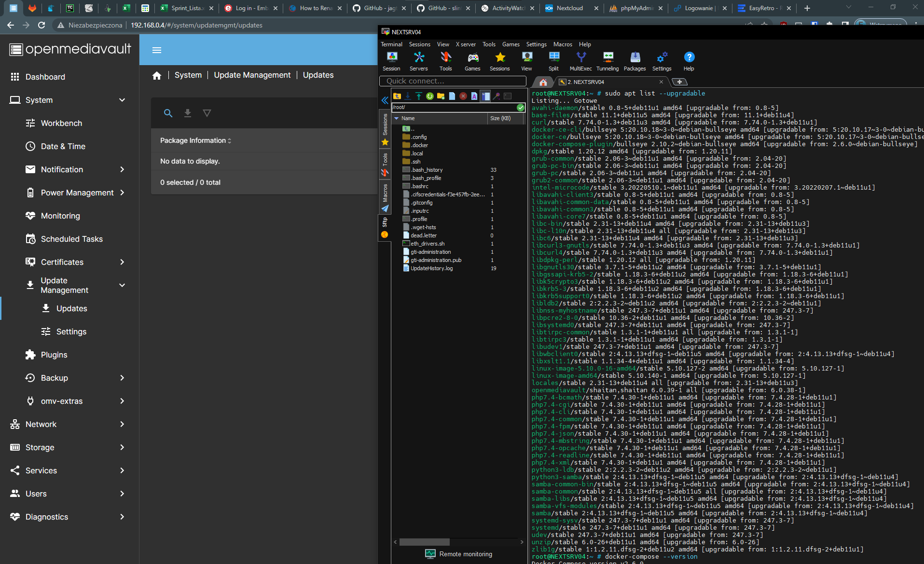Switch to the 2. NEXTSRV04 terminal tab
The height and width of the screenshot is (564, 924).
click(611, 82)
